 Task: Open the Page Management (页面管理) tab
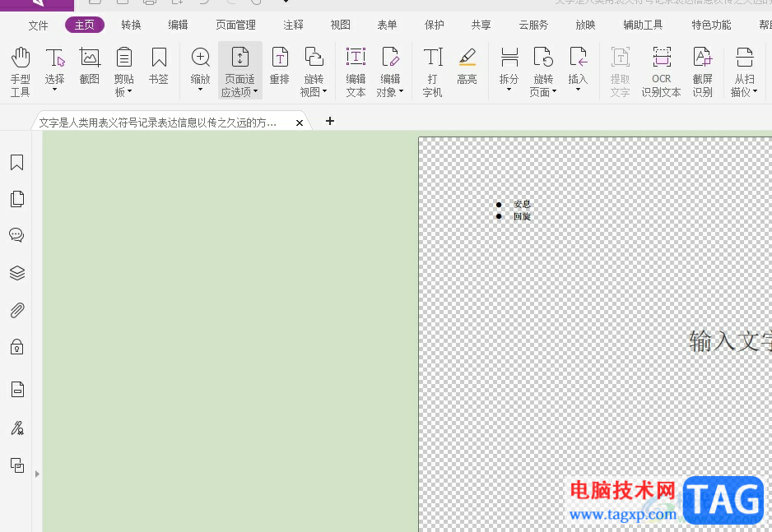236,25
